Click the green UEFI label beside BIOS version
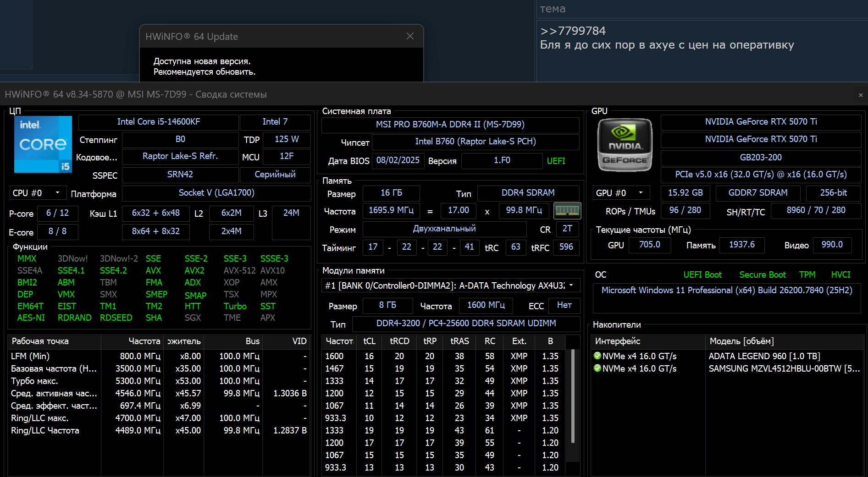The image size is (868, 477). (x=556, y=161)
